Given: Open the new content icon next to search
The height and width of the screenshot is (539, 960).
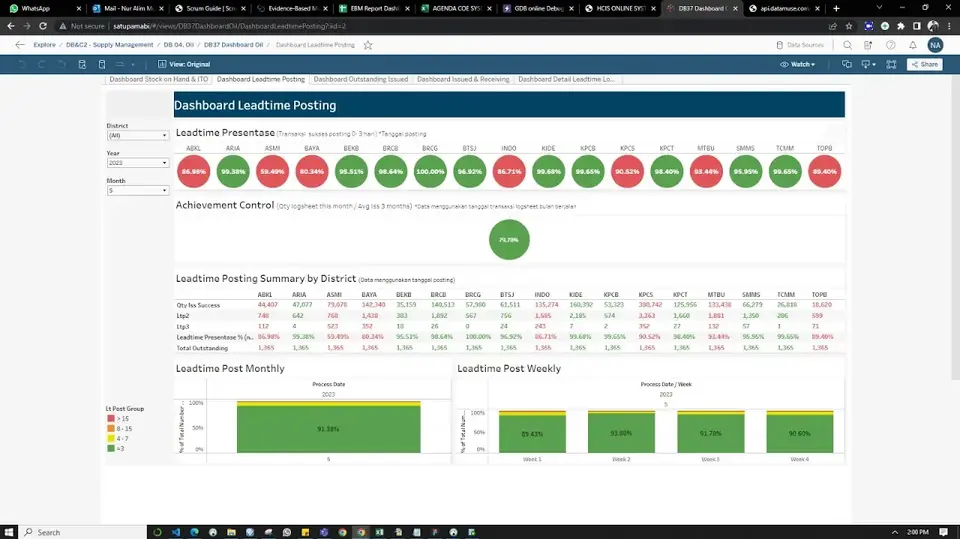Looking at the screenshot, I should point(868,45).
